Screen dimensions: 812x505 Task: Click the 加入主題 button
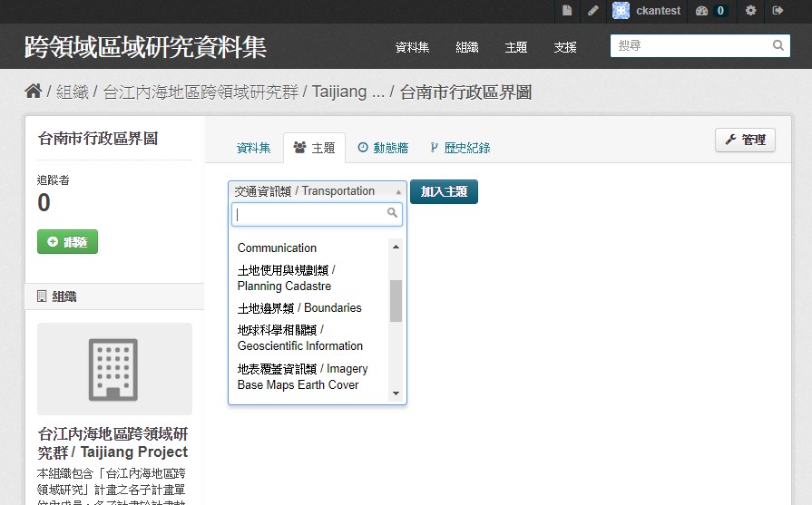[444, 191]
